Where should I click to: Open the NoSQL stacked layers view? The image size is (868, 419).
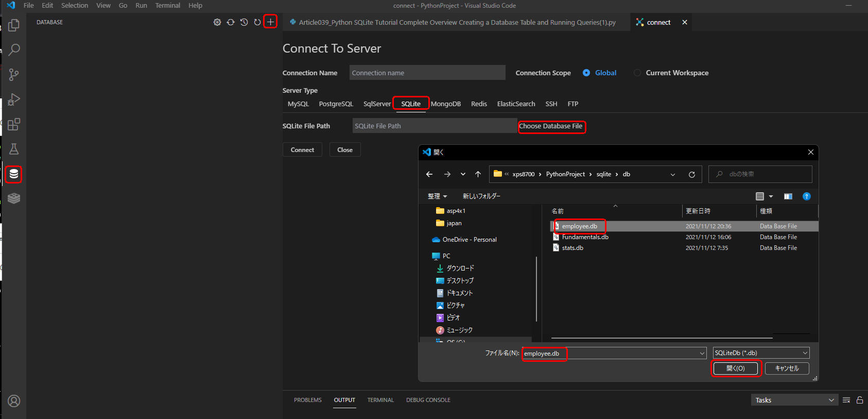(x=14, y=198)
